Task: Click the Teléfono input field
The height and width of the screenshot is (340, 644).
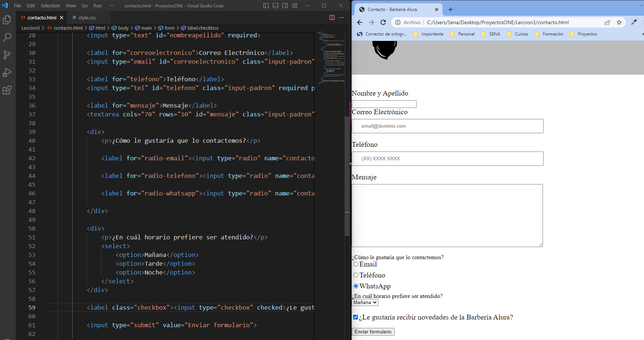Action: pos(448,159)
